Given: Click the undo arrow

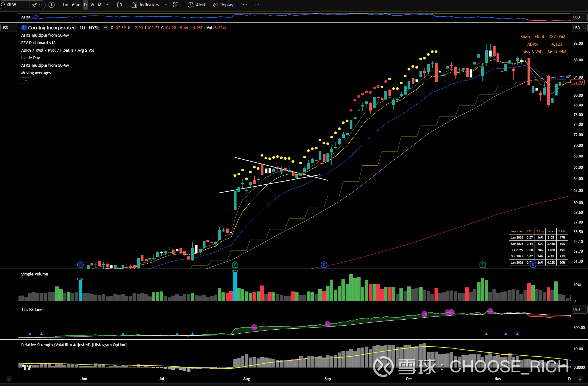Looking at the screenshot, I should pos(245,5).
